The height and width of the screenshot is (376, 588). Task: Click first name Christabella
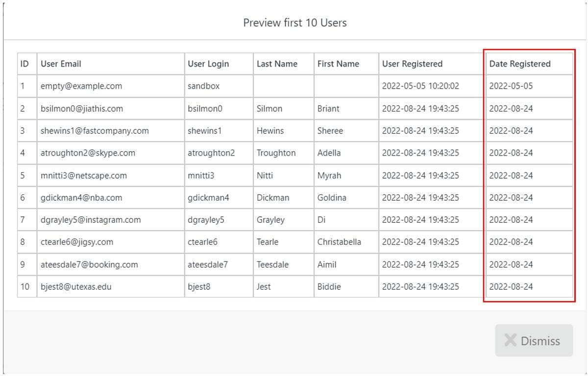[339, 242]
